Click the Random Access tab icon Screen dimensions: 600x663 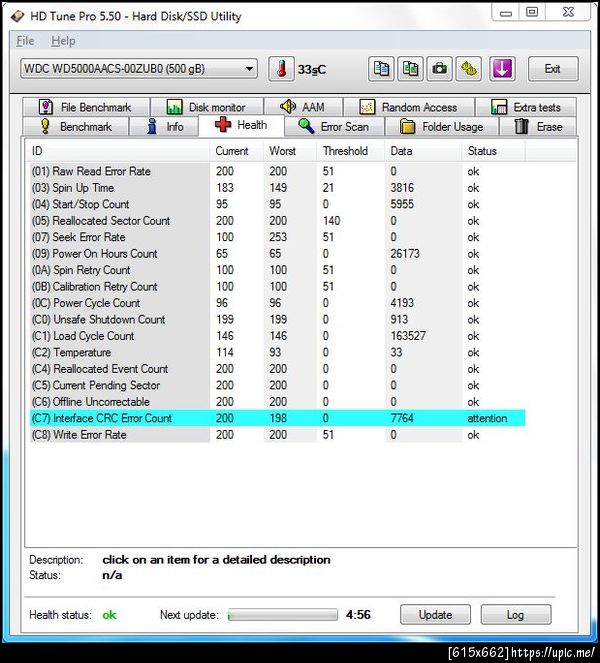(367, 107)
